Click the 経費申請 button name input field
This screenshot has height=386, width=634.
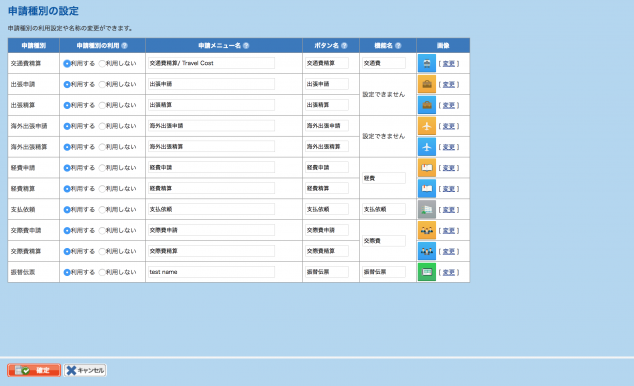(x=327, y=167)
